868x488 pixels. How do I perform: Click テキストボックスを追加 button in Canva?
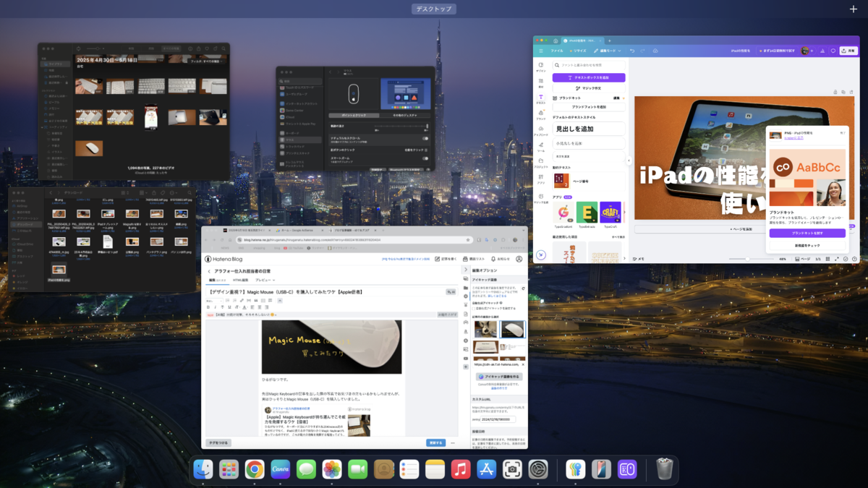589,77
